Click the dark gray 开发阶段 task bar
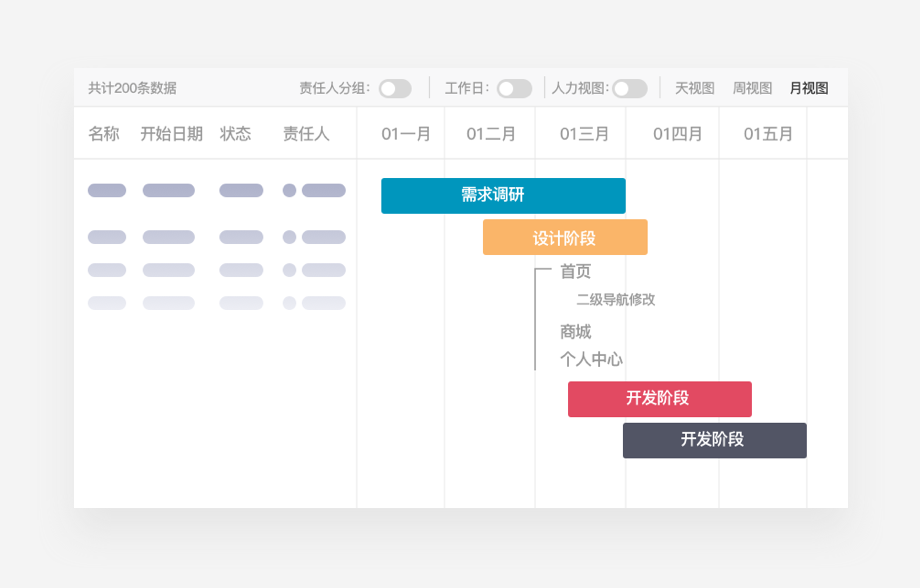920x588 pixels. (714, 441)
